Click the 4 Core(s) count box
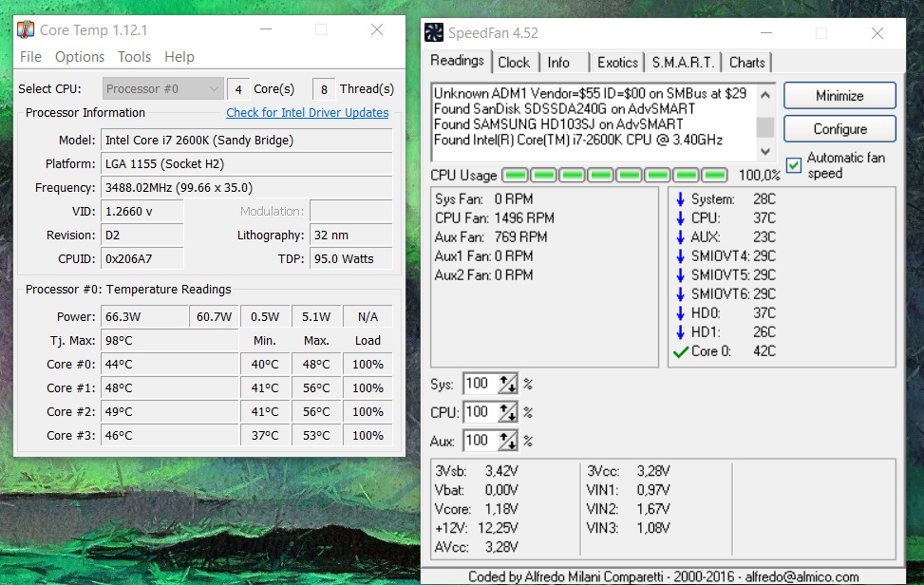 point(238,89)
